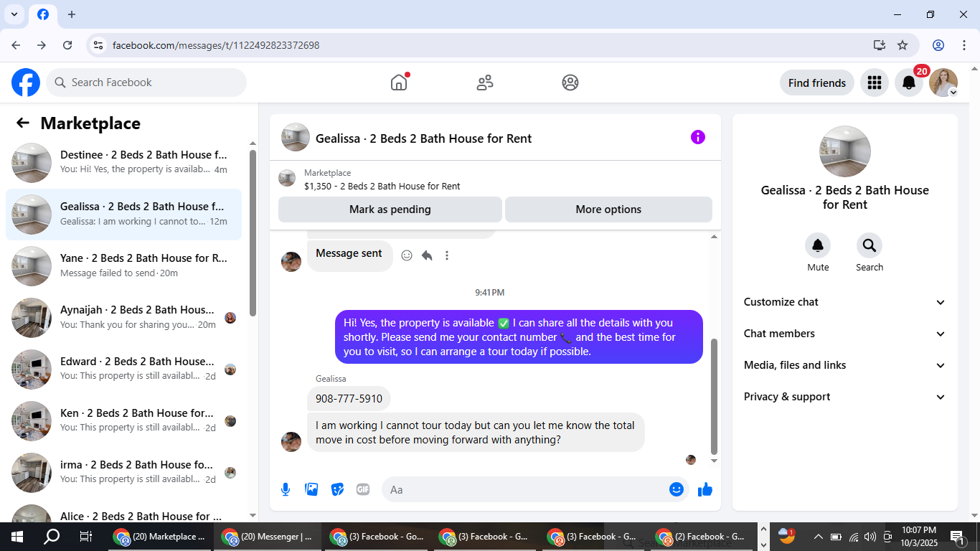Open the $1,350 Marketplace listing link

point(382,186)
